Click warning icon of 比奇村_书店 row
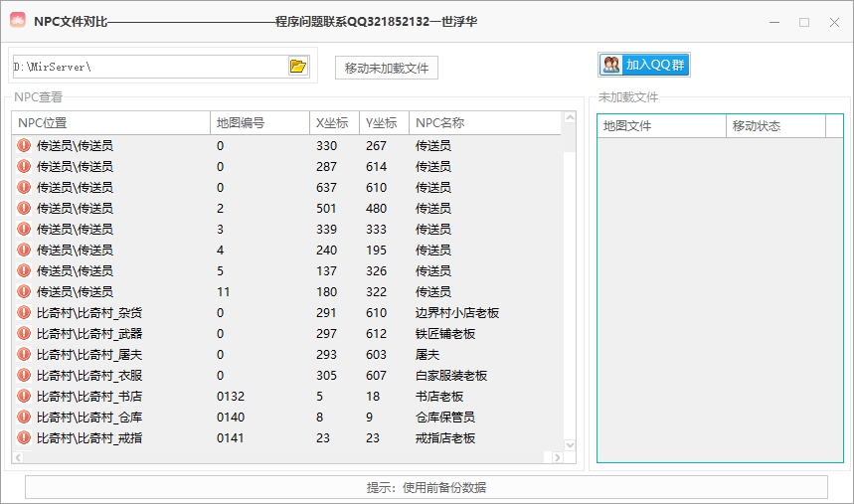This screenshot has height=504, width=854. (x=24, y=396)
